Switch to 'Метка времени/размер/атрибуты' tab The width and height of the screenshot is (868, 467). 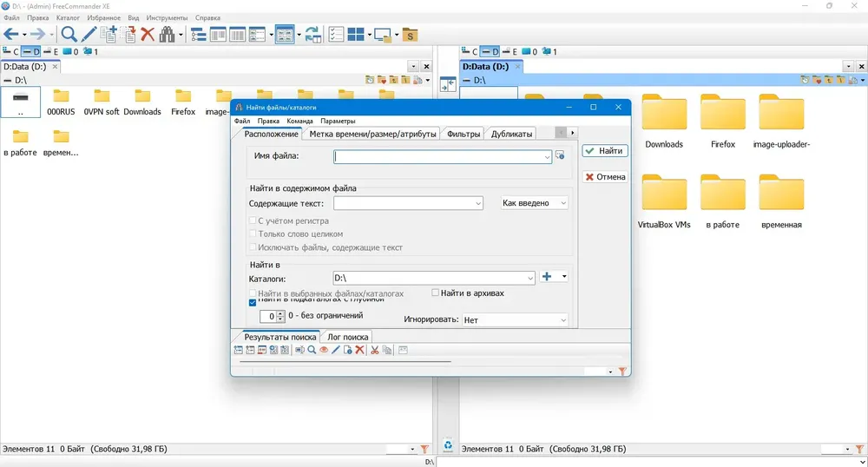372,134
